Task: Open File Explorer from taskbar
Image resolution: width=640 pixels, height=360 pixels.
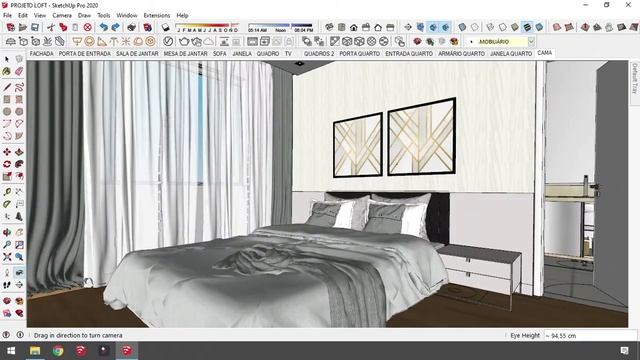Action: pos(35,351)
